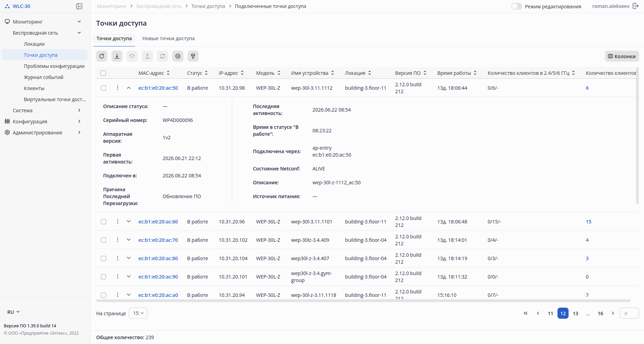Viewport: 644px width, 344px height.
Task: Go to previous page arrow
Action: [538, 313]
